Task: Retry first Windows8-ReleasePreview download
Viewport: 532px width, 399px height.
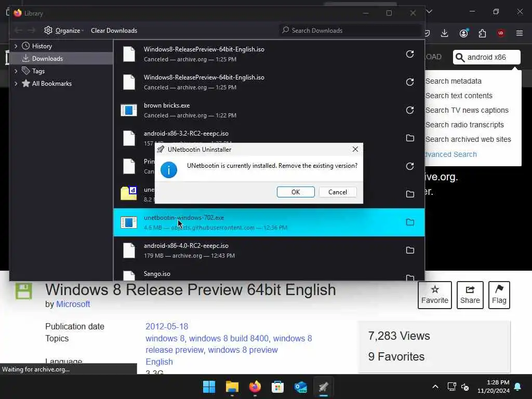Action: [410, 54]
